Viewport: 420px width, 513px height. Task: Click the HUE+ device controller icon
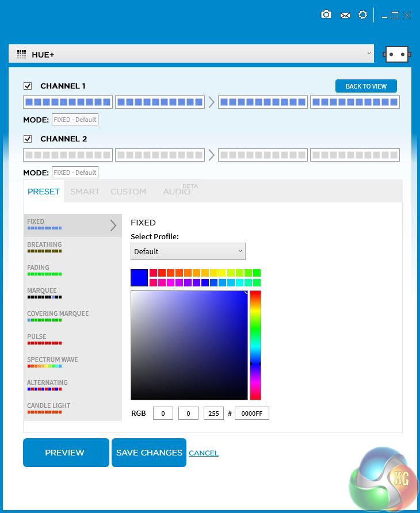pyautogui.click(x=397, y=54)
